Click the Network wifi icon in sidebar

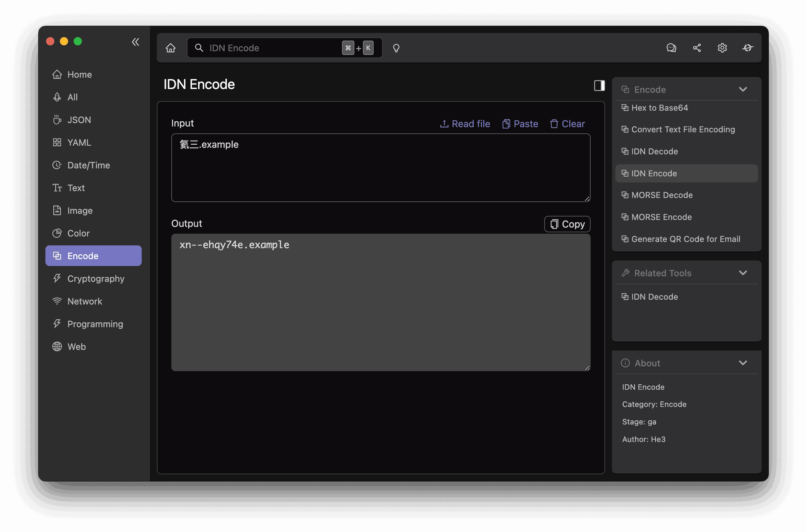pyautogui.click(x=57, y=301)
